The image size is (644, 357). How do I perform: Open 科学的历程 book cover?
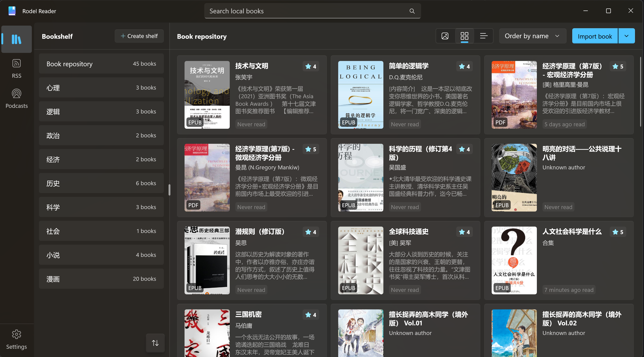pyautogui.click(x=360, y=178)
